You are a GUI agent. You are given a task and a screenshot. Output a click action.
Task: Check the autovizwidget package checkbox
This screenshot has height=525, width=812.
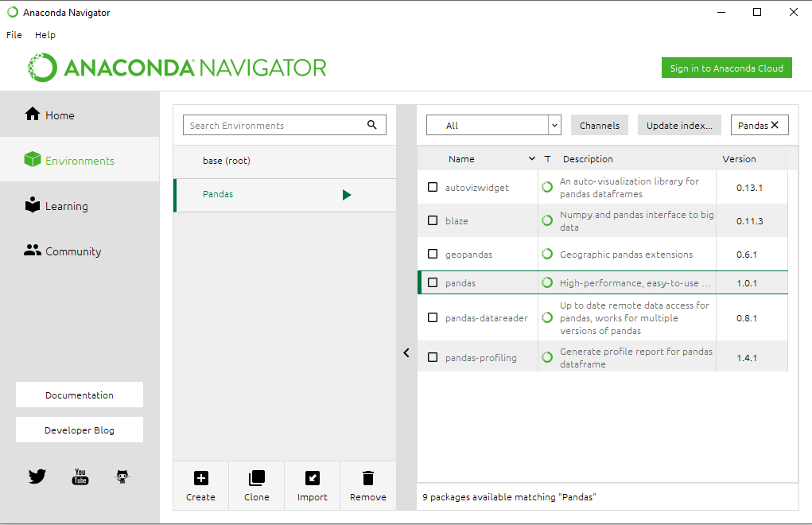(433, 187)
